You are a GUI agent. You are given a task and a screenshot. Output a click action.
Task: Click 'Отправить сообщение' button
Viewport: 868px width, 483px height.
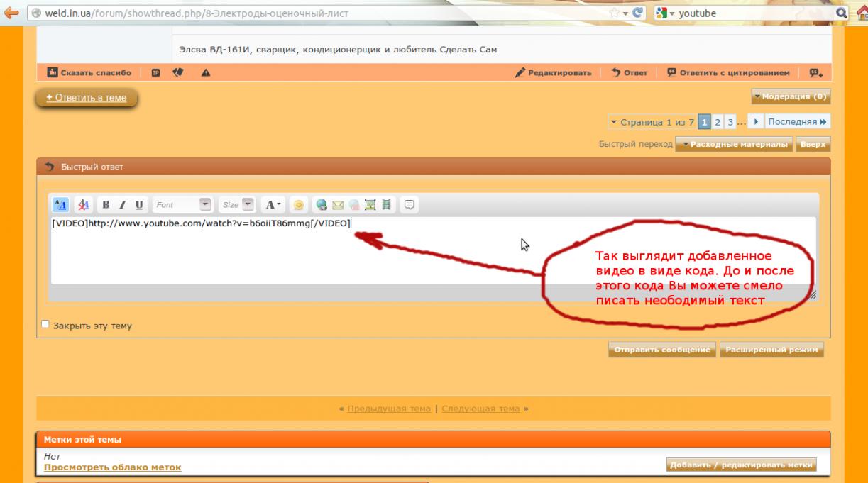click(x=661, y=350)
